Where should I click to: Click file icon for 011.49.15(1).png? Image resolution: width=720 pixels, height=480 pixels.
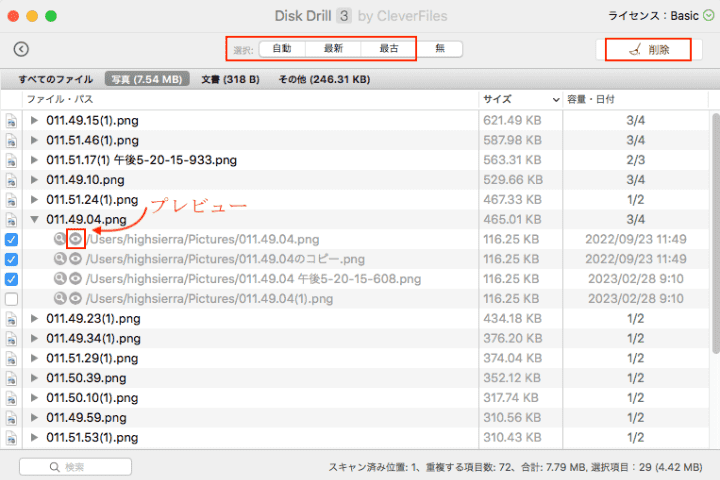click(x=11, y=121)
